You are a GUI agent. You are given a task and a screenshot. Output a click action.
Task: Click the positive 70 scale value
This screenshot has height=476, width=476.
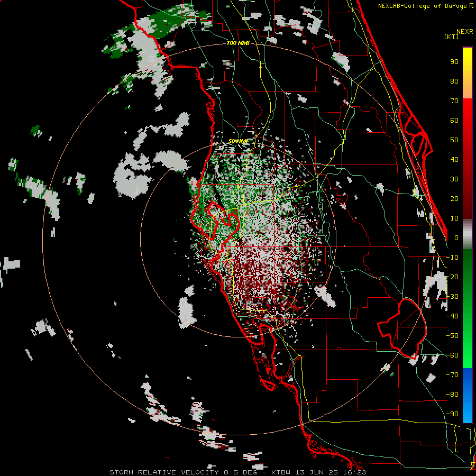(x=454, y=101)
